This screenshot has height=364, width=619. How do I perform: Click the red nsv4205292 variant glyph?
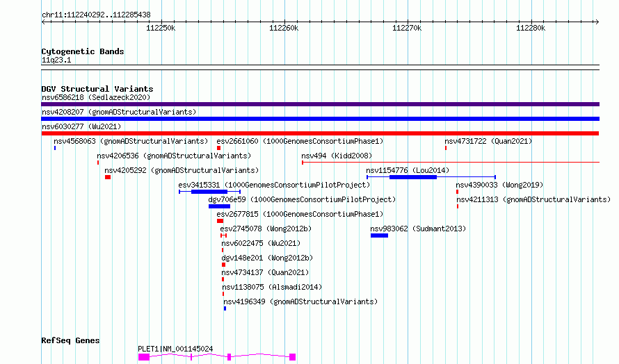click(108, 177)
